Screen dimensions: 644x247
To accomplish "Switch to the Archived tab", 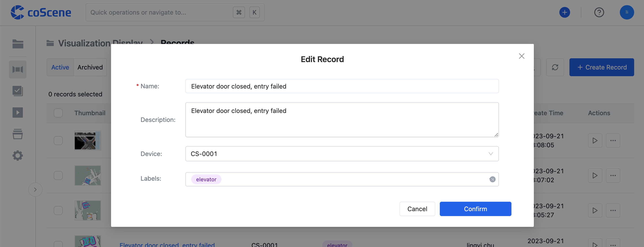I will (x=90, y=67).
